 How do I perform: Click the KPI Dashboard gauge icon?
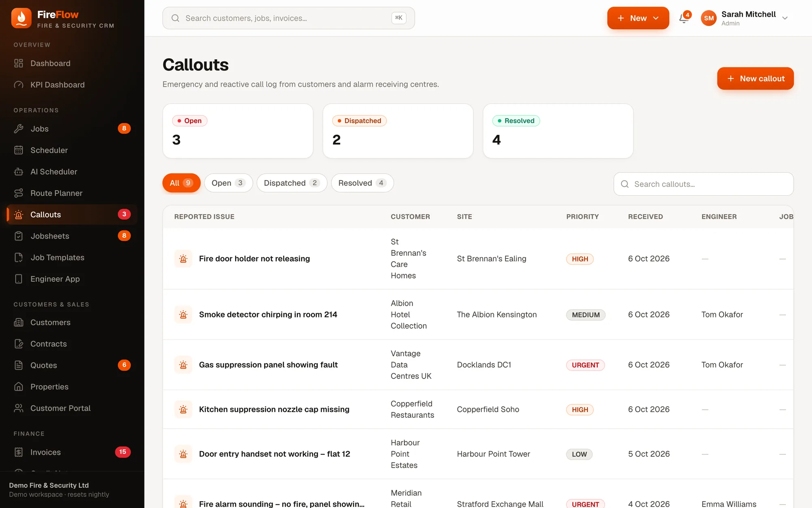pyautogui.click(x=19, y=85)
